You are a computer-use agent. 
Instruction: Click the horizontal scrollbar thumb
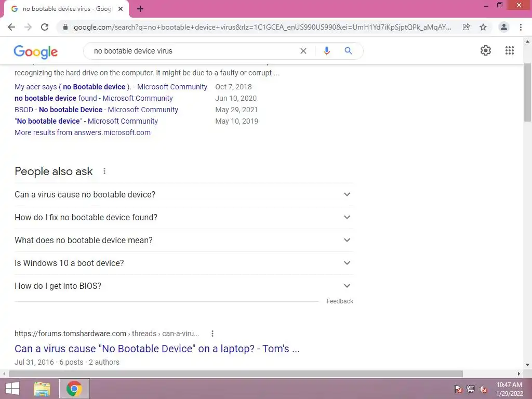tap(235, 374)
